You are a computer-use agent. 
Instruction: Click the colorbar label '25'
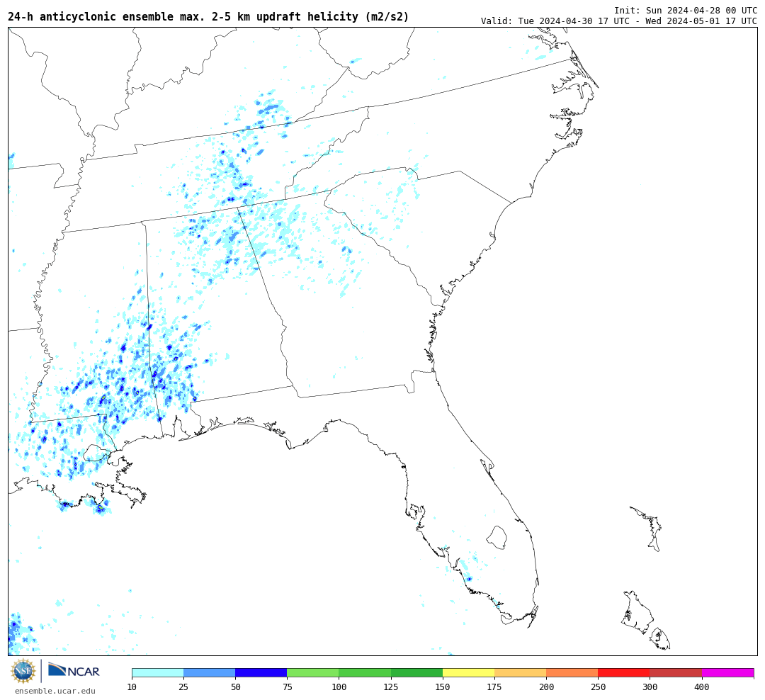183,687
